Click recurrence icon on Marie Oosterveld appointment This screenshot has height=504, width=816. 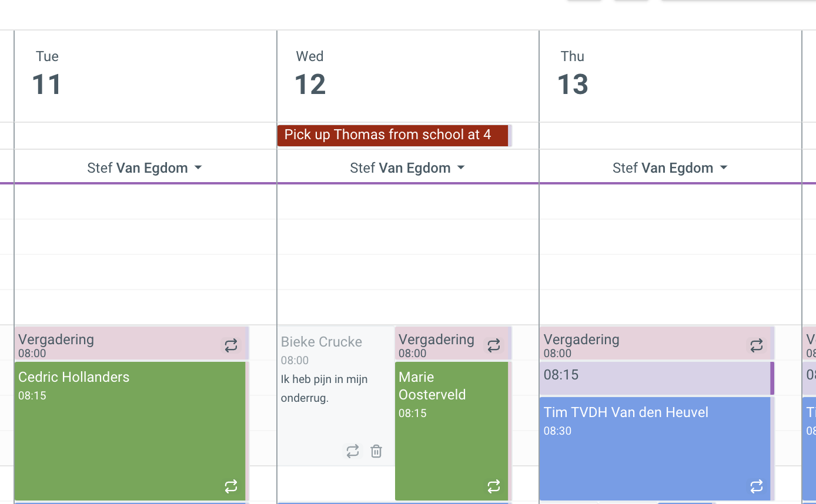click(494, 486)
